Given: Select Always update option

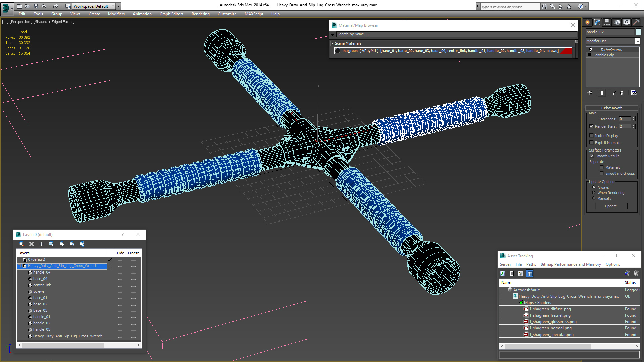Looking at the screenshot, I should [594, 187].
